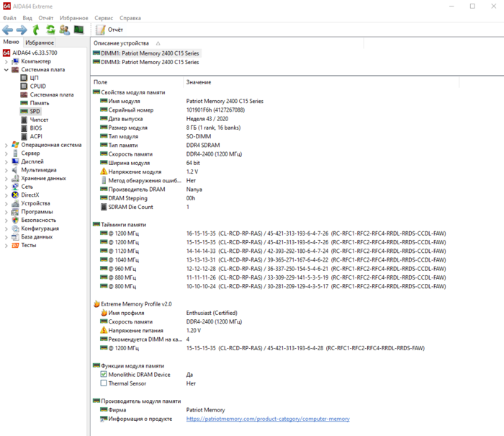Expand the Компьютер tree node
The image size is (504, 436).
coord(6,61)
